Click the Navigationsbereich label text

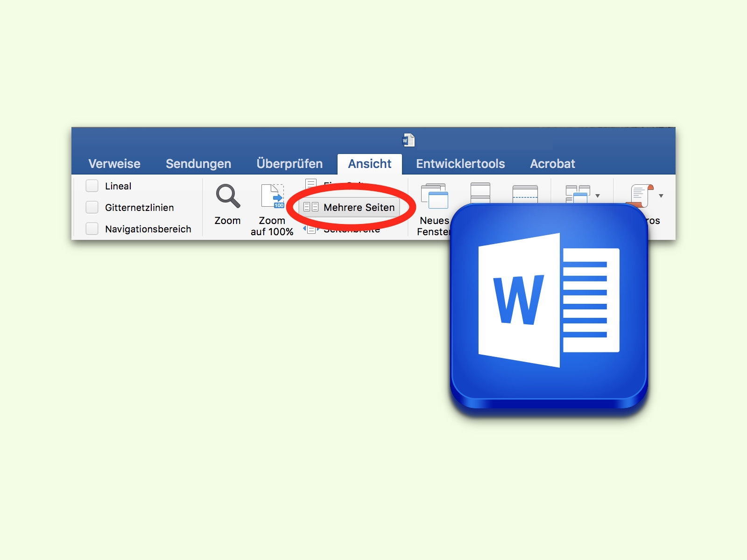(x=148, y=229)
